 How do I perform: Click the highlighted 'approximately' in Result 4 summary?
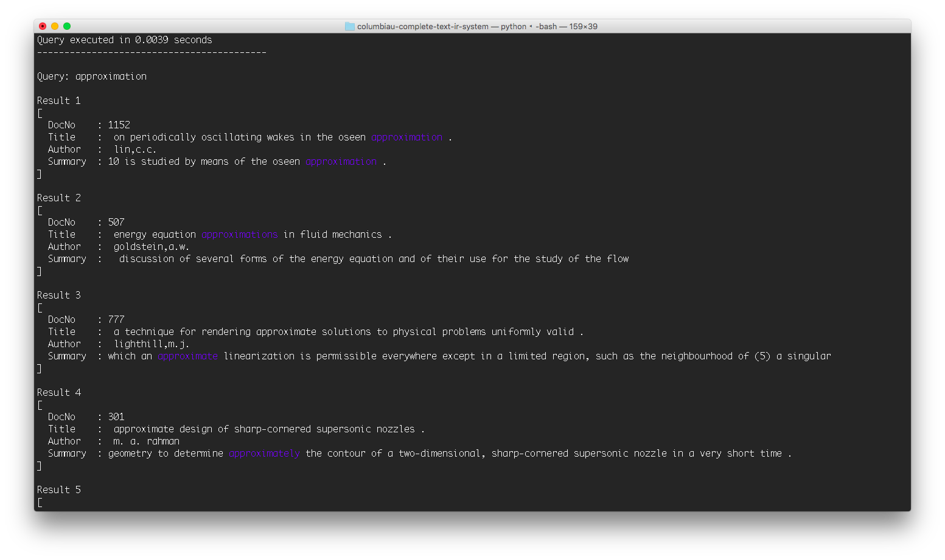(x=264, y=453)
